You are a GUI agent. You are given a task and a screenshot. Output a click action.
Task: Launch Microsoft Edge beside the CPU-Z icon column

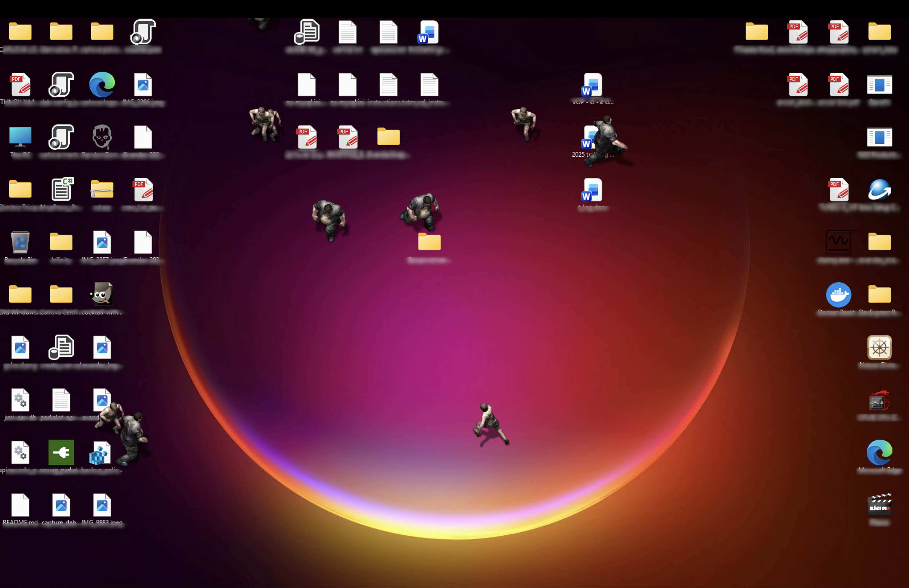pos(879,453)
